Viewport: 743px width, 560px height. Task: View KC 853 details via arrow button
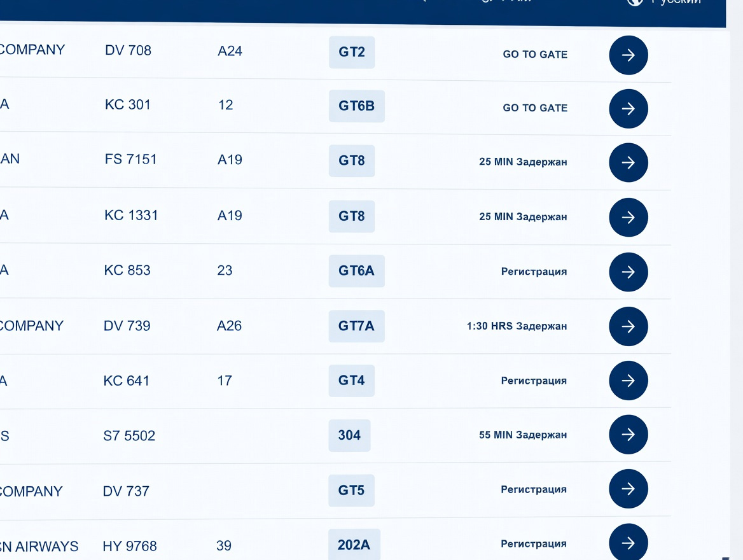[x=628, y=272]
